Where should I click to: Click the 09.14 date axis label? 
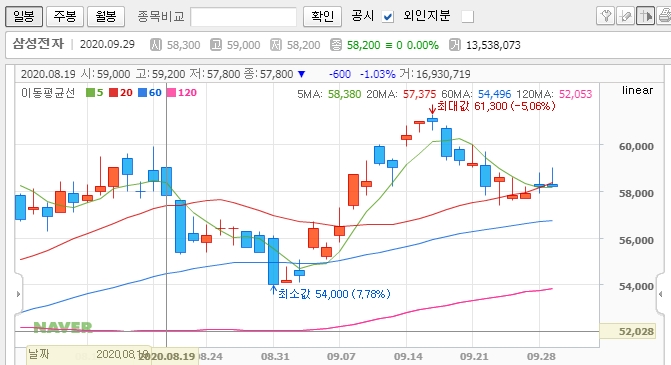408,356
